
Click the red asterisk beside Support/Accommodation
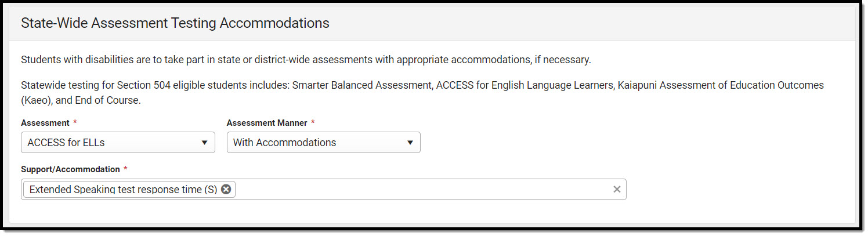(125, 169)
